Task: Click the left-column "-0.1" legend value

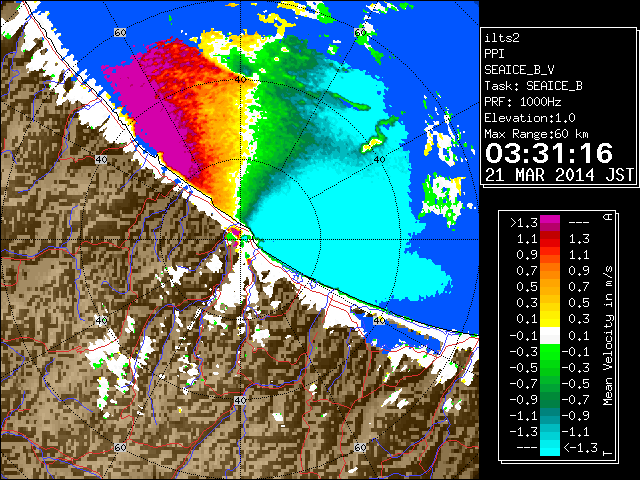Action: (x=524, y=336)
